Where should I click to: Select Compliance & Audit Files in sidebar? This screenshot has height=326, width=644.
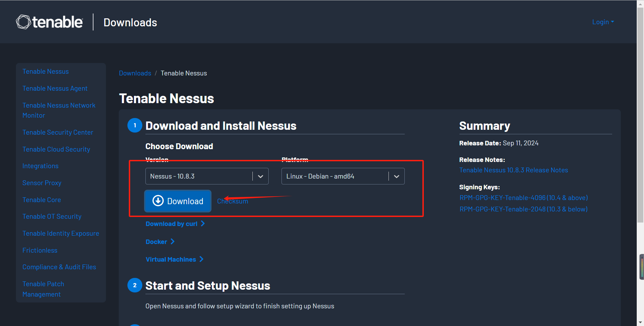[x=59, y=267]
